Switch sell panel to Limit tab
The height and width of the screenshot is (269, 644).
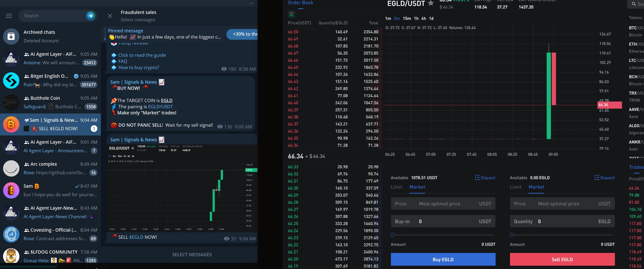[x=515, y=187]
